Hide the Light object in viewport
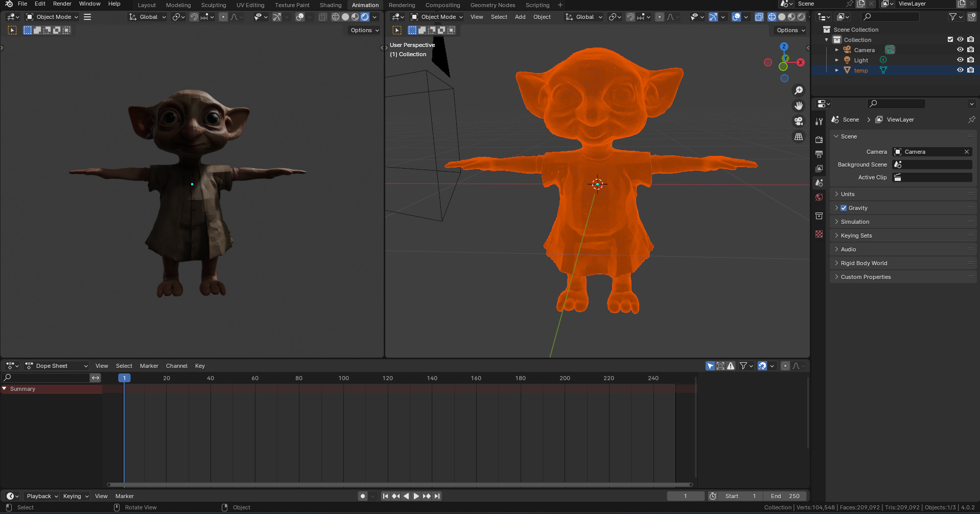This screenshot has height=514, width=980. point(960,60)
